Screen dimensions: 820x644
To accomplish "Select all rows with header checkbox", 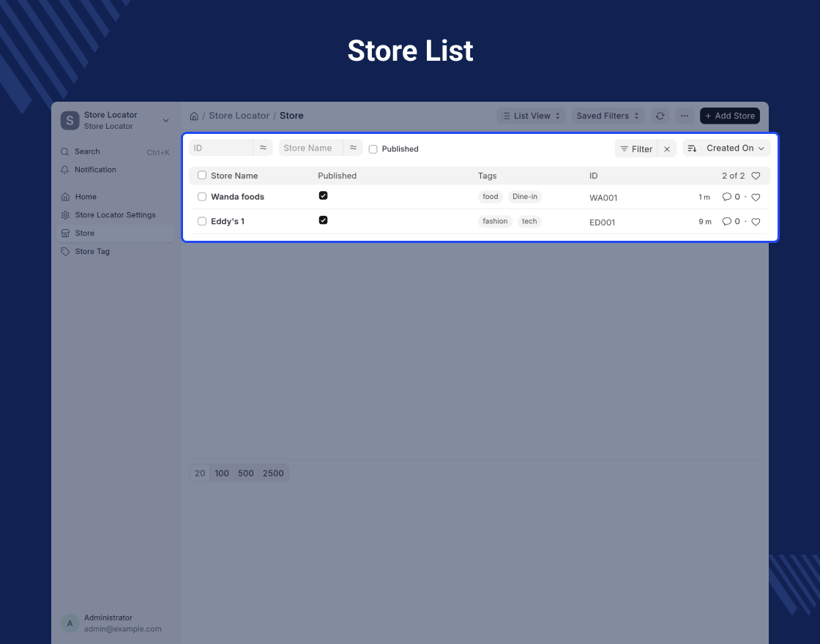I will coord(202,176).
